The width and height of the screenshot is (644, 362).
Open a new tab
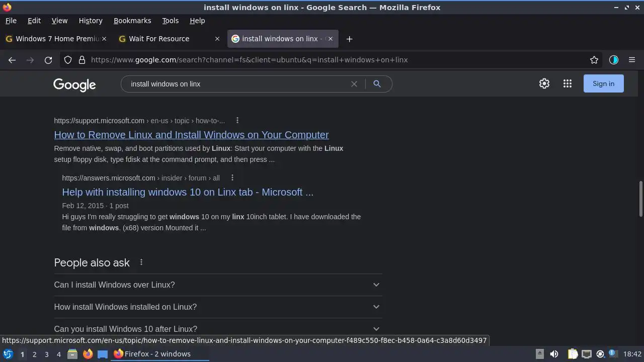(349, 39)
